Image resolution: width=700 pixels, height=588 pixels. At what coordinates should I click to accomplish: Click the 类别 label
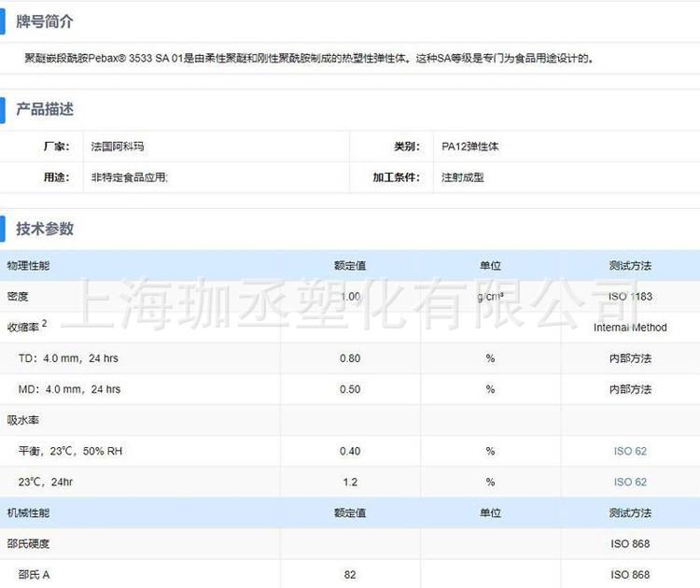coord(407,147)
